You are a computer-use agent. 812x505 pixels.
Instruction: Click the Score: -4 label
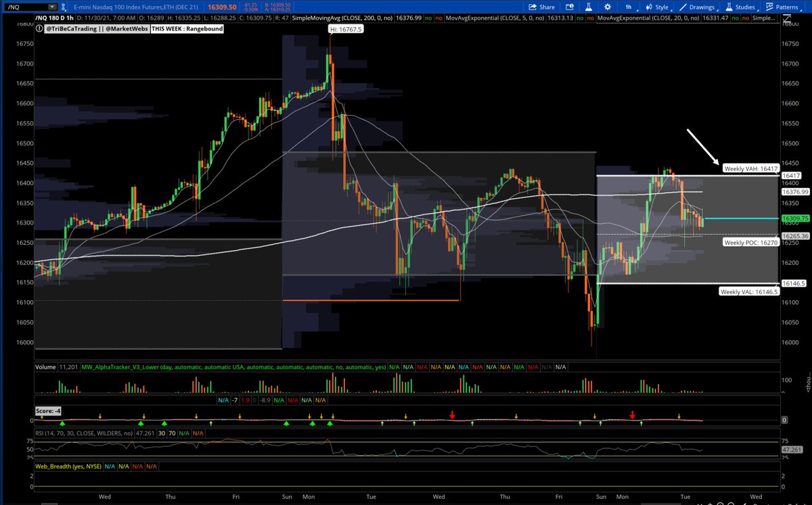48,411
